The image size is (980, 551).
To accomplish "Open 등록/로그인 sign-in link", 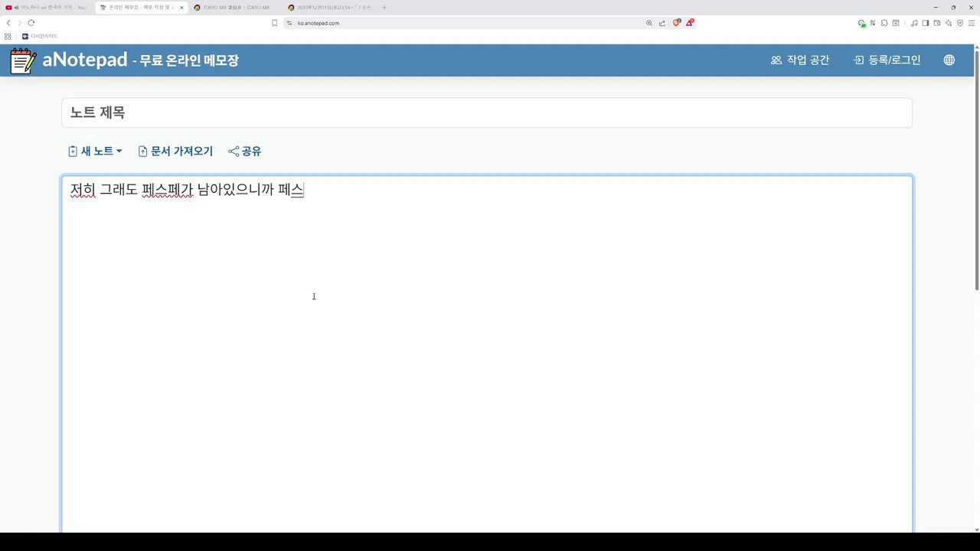I will click(x=887, y=60).
